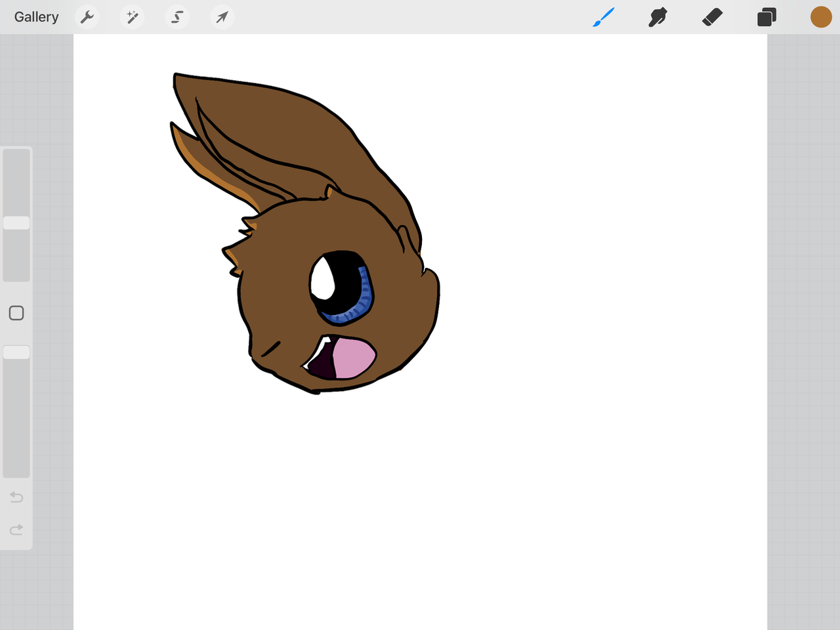The image size is (840, 630).
Task: Tap the Modify square button in sidebar
Action: click(x=16, y=313)
